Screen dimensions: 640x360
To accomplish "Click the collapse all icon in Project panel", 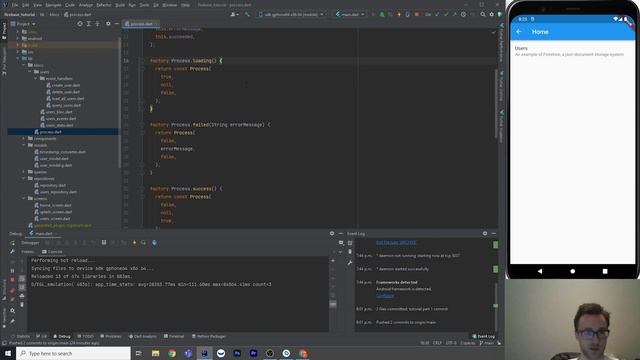I will point(97,24).
